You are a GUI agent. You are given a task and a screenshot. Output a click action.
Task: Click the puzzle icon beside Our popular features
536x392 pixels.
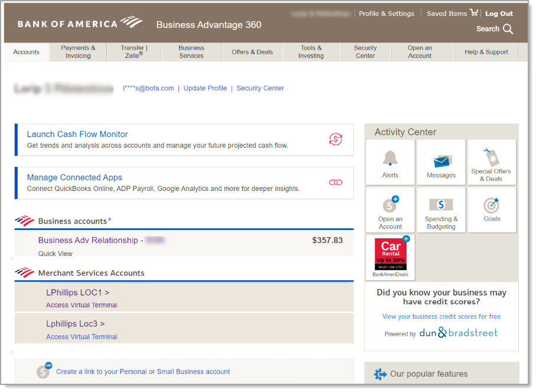coord(379,374)
